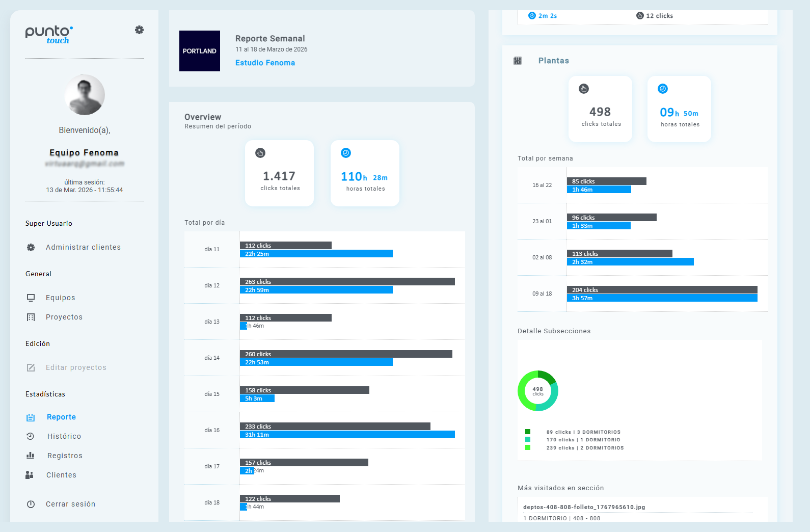810x532 pixels.
Task: Click the Administrar clientes gear icon
Action: (x=31, y=248)
